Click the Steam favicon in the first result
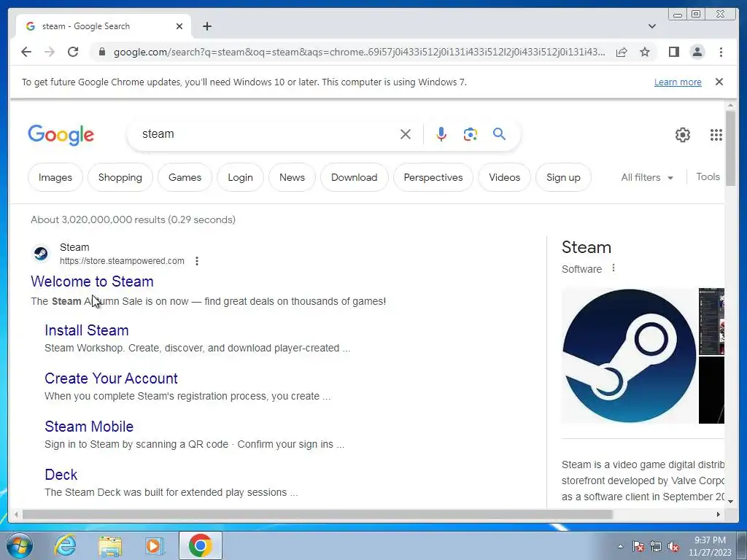Image resolution: width=747 pixels, height=560 pixels. click(x=41, y=253)
